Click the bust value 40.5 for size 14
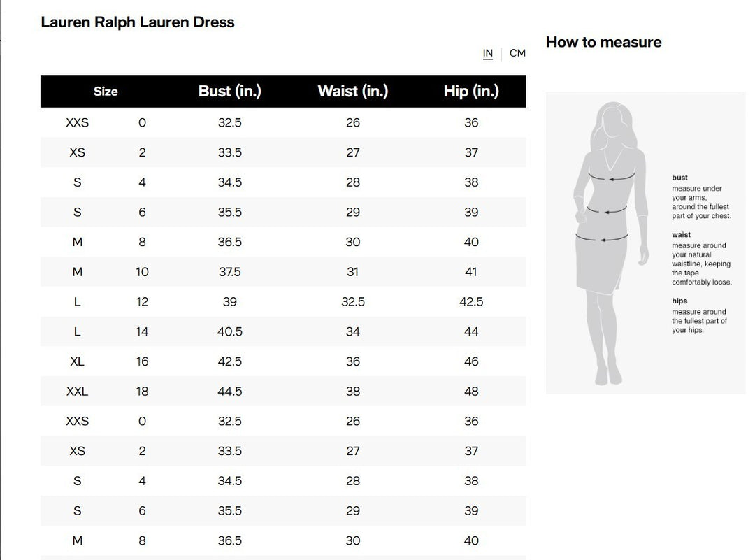 click(x=229, y=331)
